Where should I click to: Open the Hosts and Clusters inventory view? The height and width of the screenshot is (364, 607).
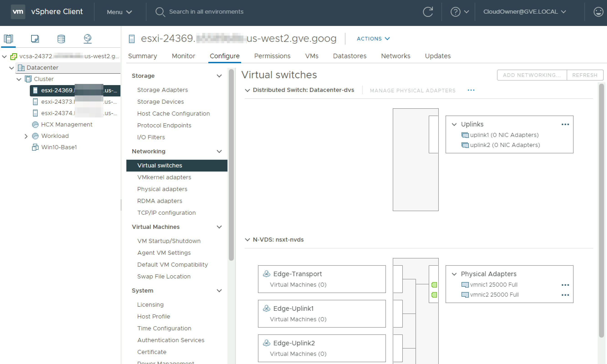(8, 39)
